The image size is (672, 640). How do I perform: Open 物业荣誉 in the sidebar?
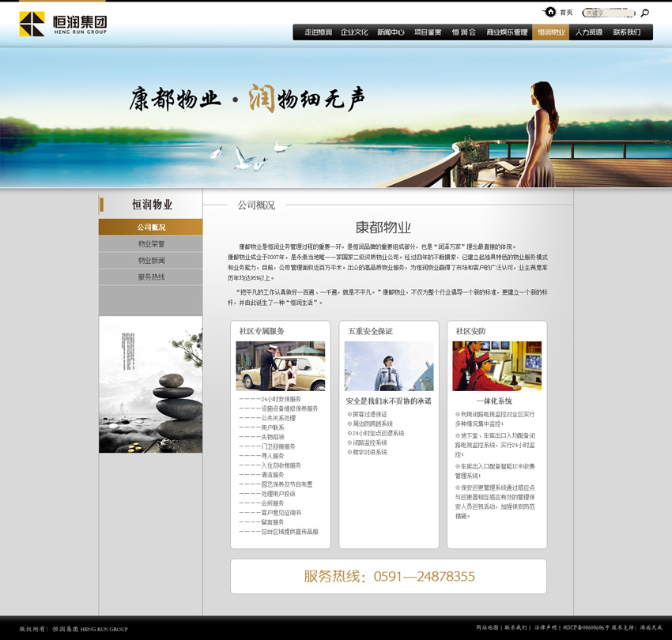click(x=151, y=244)
